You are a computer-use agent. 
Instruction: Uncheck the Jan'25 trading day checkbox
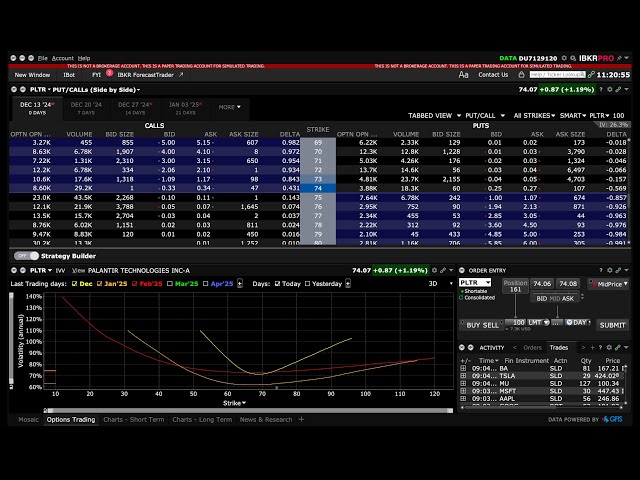100,284
